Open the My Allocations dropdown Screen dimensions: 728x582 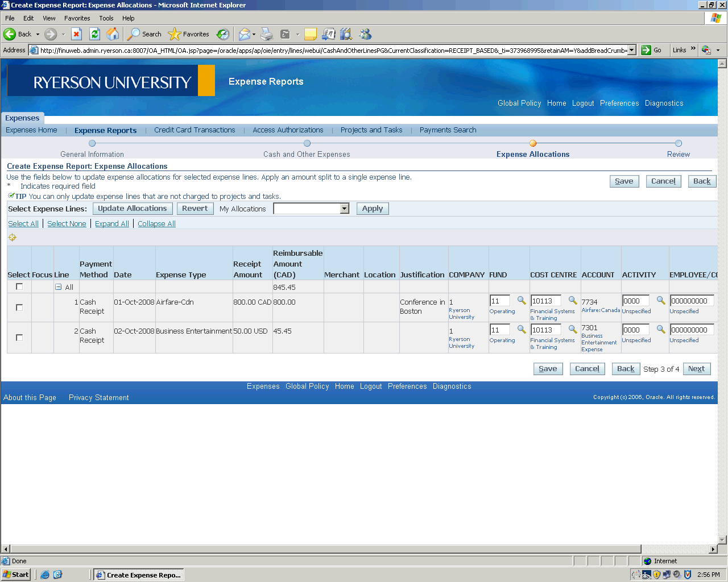click(344, 209)
